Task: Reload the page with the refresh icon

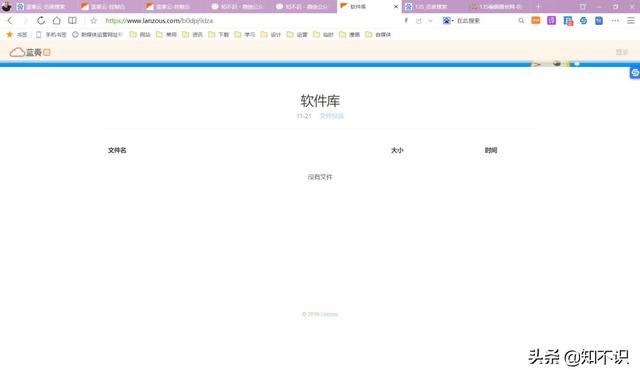Action: coord(41,20)
